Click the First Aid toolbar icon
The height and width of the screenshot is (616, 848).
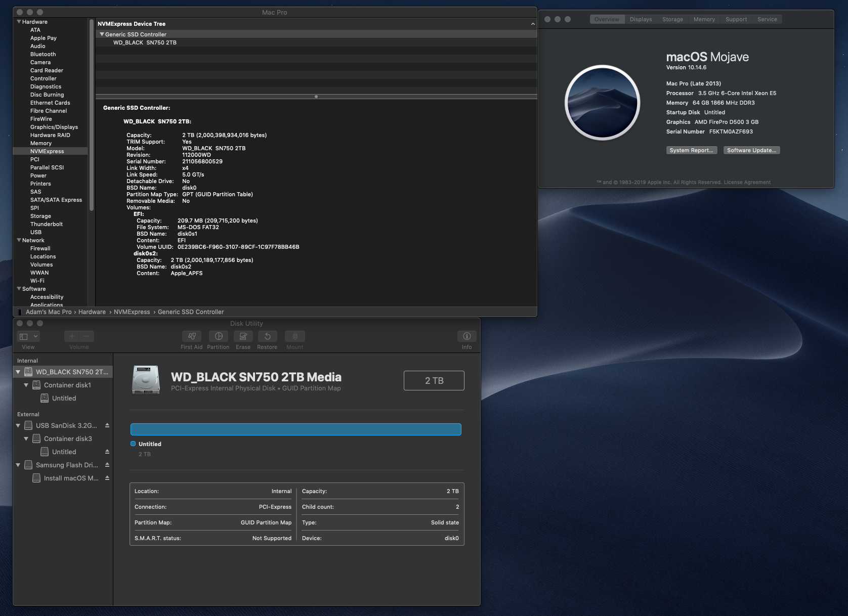191,336
